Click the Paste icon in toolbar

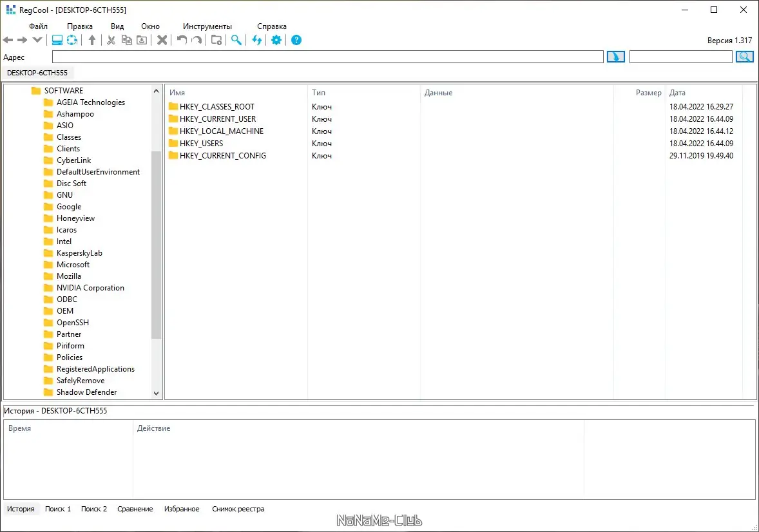pos(142,40)
